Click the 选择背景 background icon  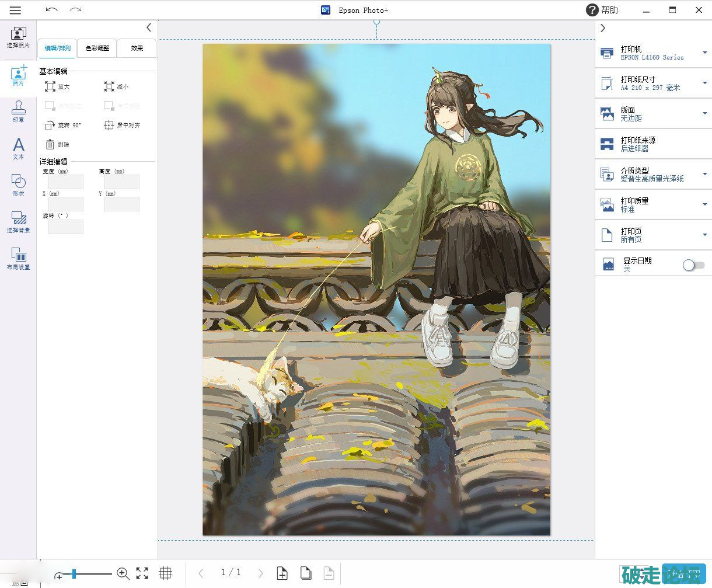(19, 221)
